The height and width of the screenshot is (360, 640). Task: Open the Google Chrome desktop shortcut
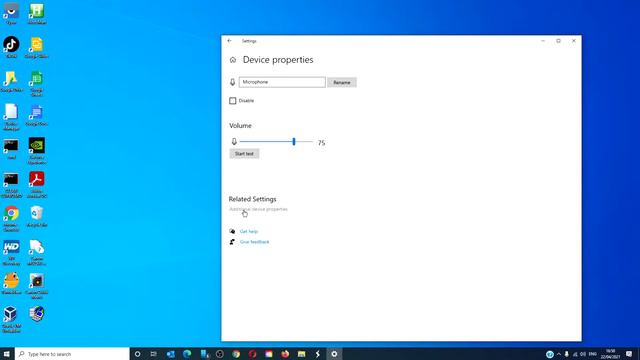(x=11, y=218)
